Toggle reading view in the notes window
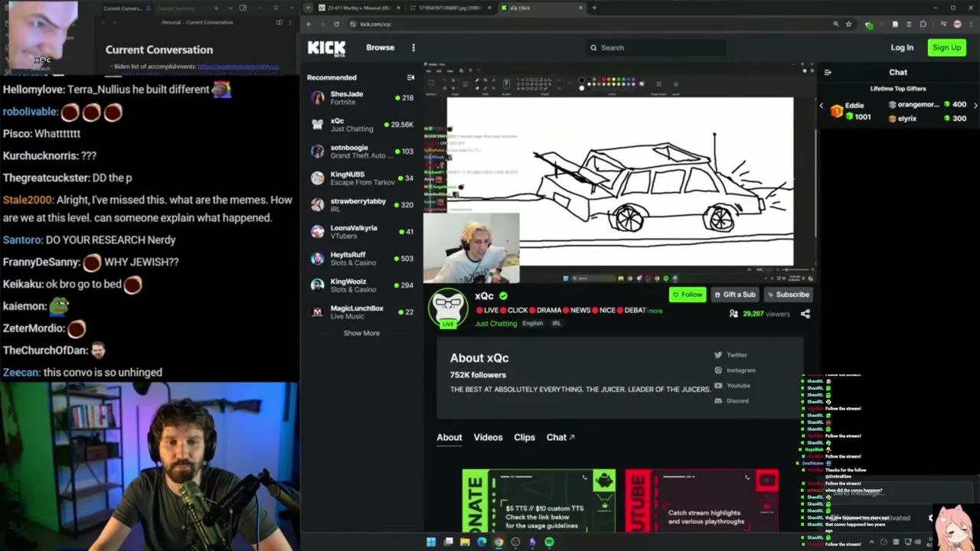980x551 pixels. coord(279,22)
